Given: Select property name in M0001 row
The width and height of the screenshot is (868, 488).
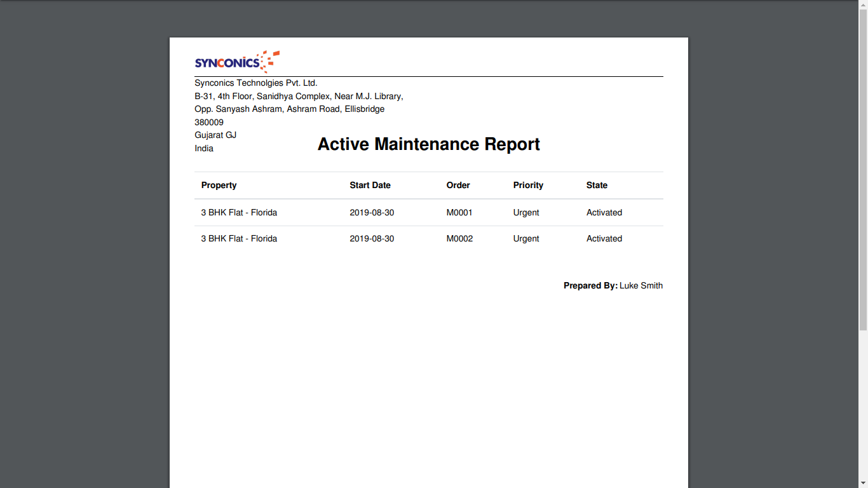Looking at the screenshot, I should pyautogui.click(x=239, y=213).
